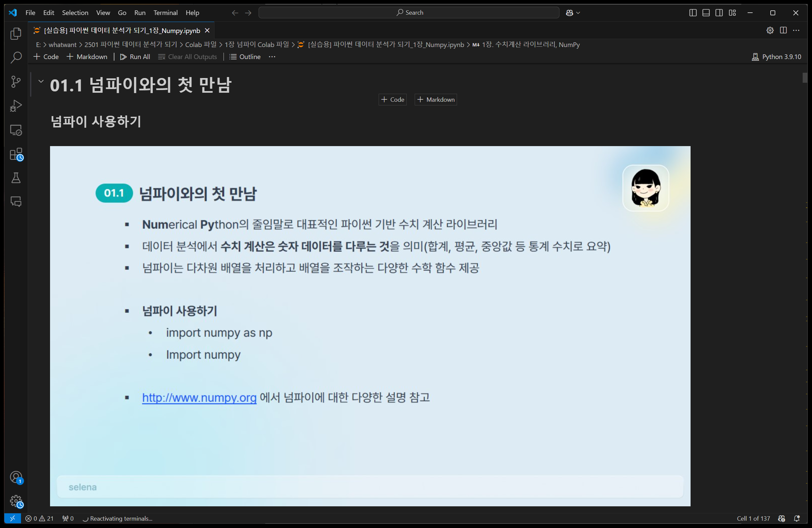Open Source Control view
This screenshot has height=528, width=812.
click(16, 81)
